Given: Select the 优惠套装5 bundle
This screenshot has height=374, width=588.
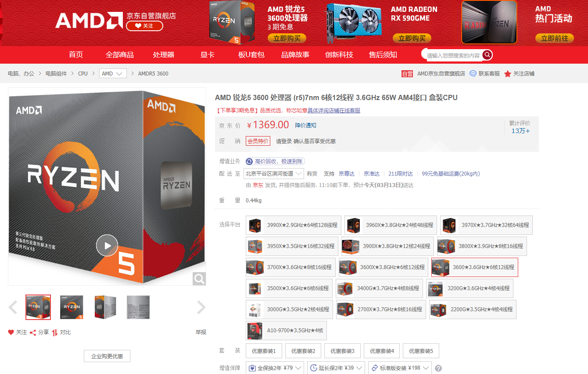Looking at the screenshot, I should pos(421,351).
